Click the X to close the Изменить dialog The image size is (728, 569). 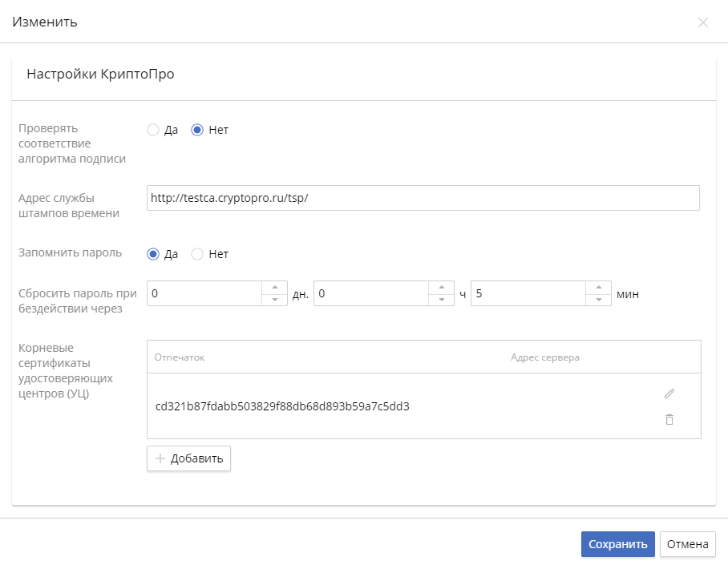(702, 22)
